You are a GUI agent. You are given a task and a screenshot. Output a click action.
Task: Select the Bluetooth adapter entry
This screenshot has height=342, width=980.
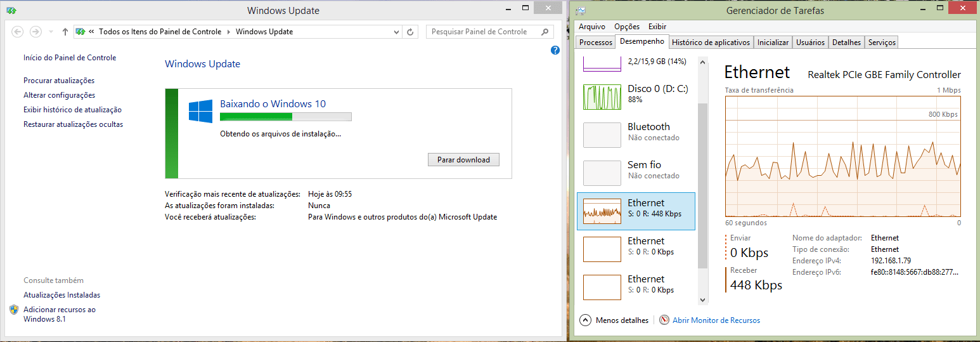[x=636, y=135]
